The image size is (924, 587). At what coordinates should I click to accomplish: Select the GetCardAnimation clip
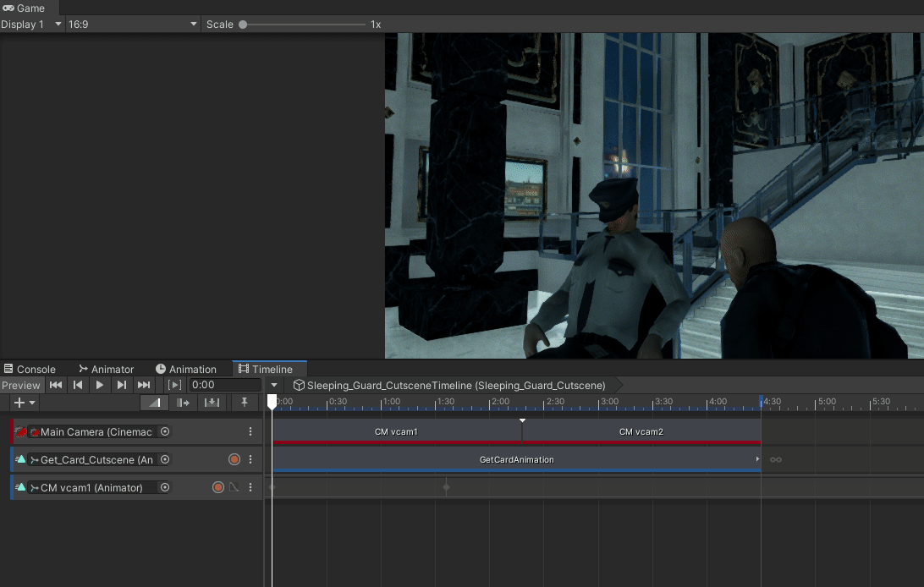coord(516,459)
